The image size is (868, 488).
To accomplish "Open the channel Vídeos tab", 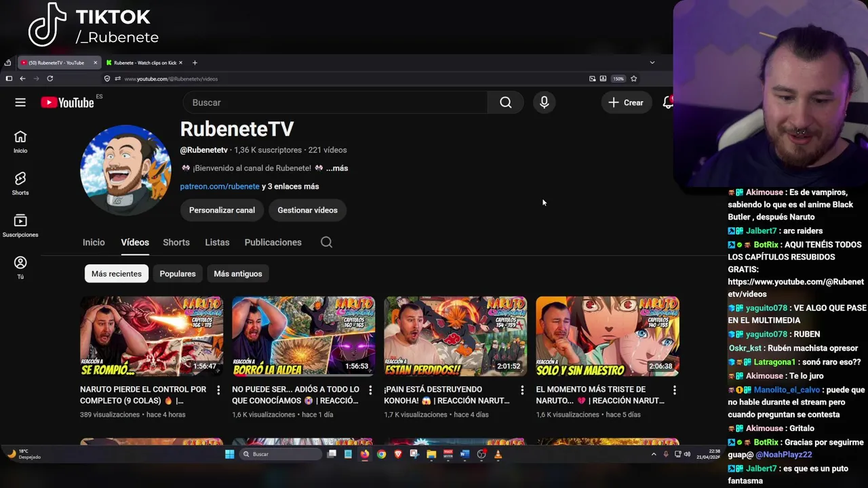I will point(135,242).
